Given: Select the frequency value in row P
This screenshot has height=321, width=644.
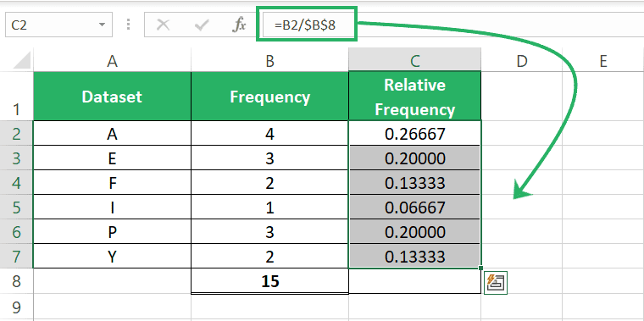Looking at the screenshot, I should pos(269,232).
